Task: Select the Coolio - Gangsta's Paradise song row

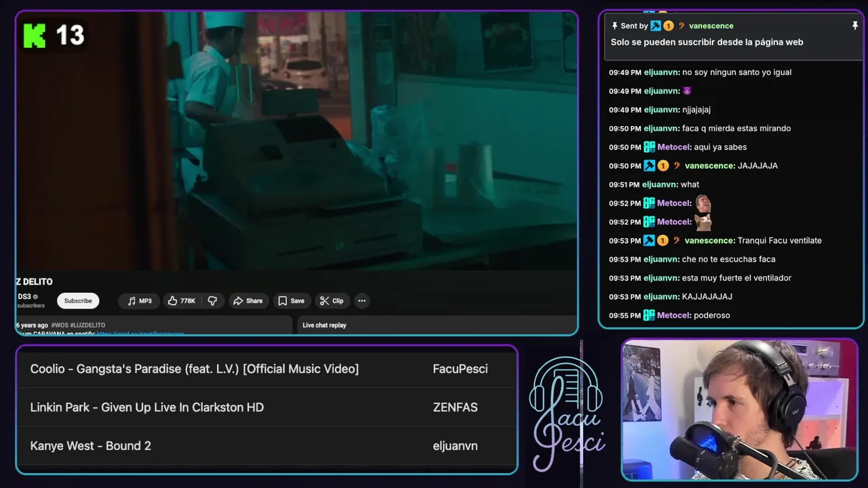Action: click(x=267, y=369)
